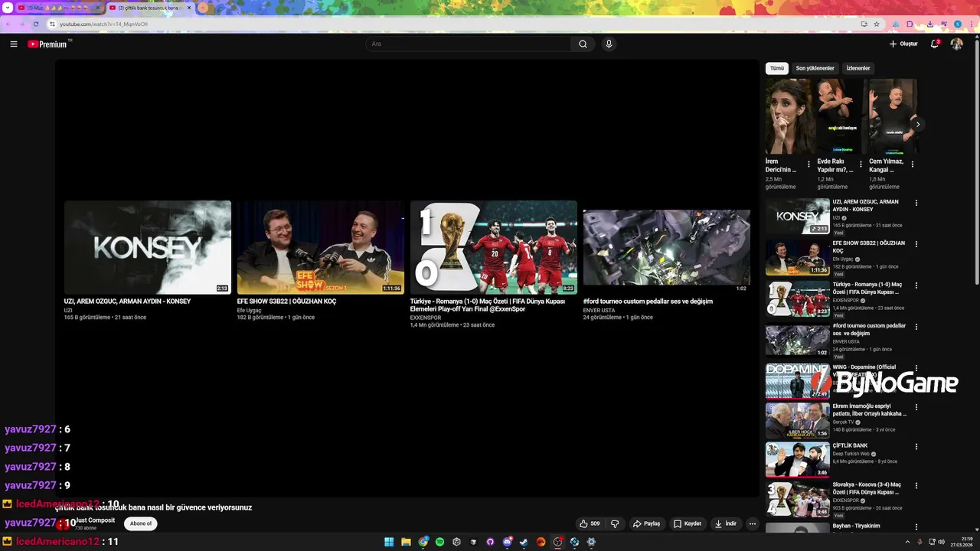Open Slovakya - Kosova sidebar video title

(x=867, y=487)
